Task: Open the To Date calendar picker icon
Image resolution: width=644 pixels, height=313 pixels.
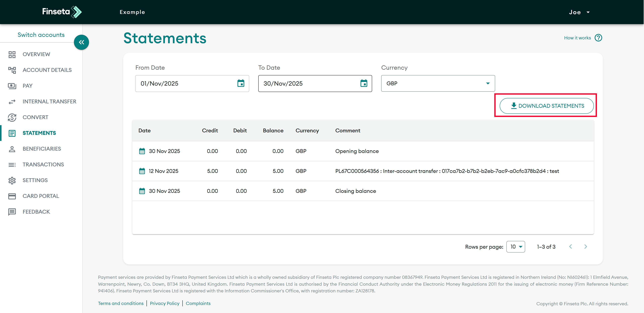Action: [x=364, y=83]
